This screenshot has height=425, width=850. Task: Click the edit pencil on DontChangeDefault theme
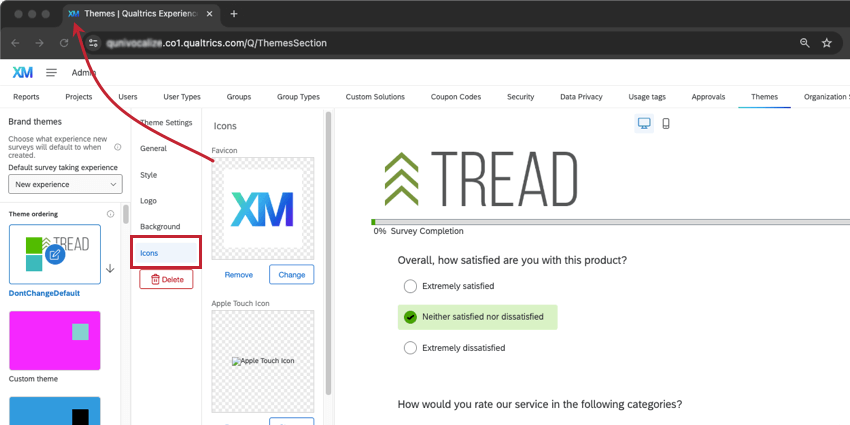[55, 254]
